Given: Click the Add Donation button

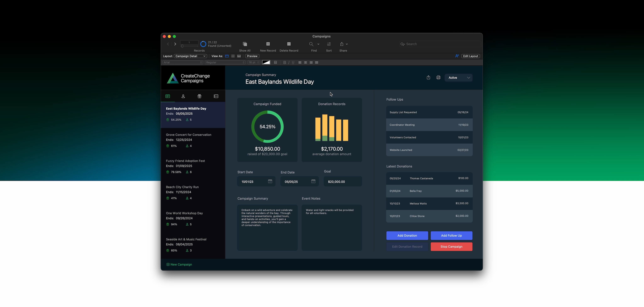Looking at the screenshot, I should pos(407,236).
